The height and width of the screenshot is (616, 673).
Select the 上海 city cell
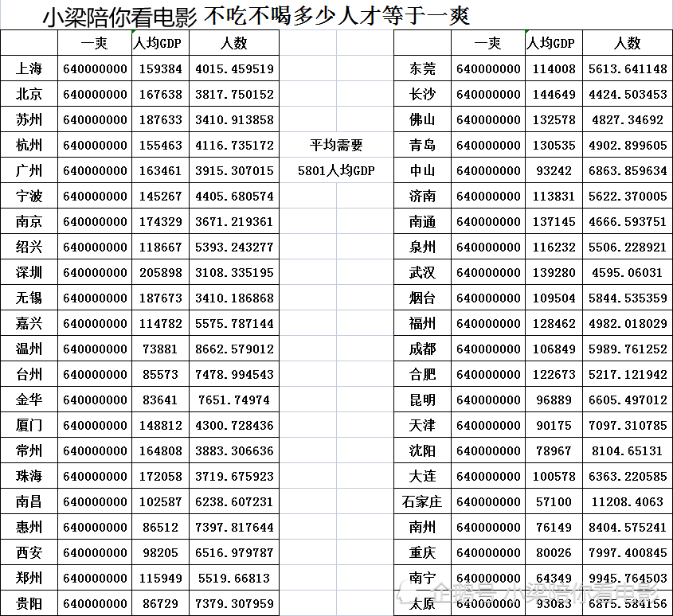click(29, 68)
